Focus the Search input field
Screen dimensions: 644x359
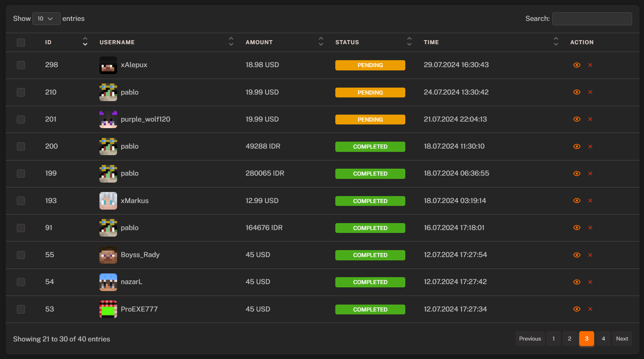point(592,19)
